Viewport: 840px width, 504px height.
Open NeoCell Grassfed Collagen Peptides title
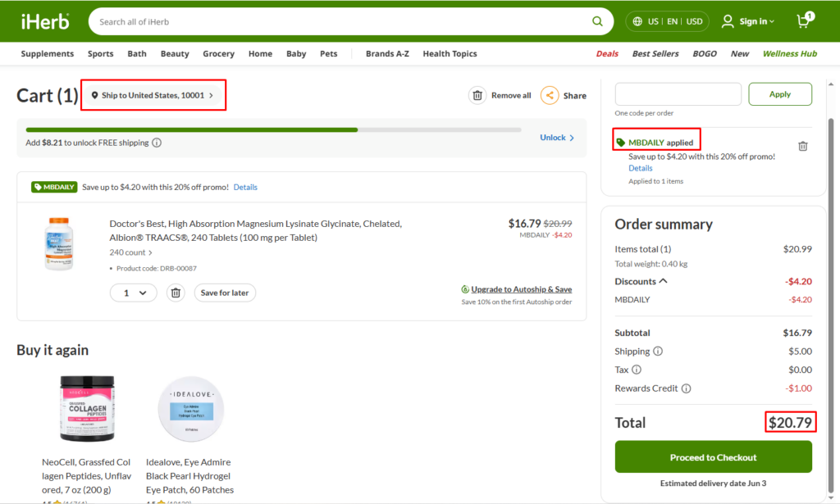(x=87, y=475)
